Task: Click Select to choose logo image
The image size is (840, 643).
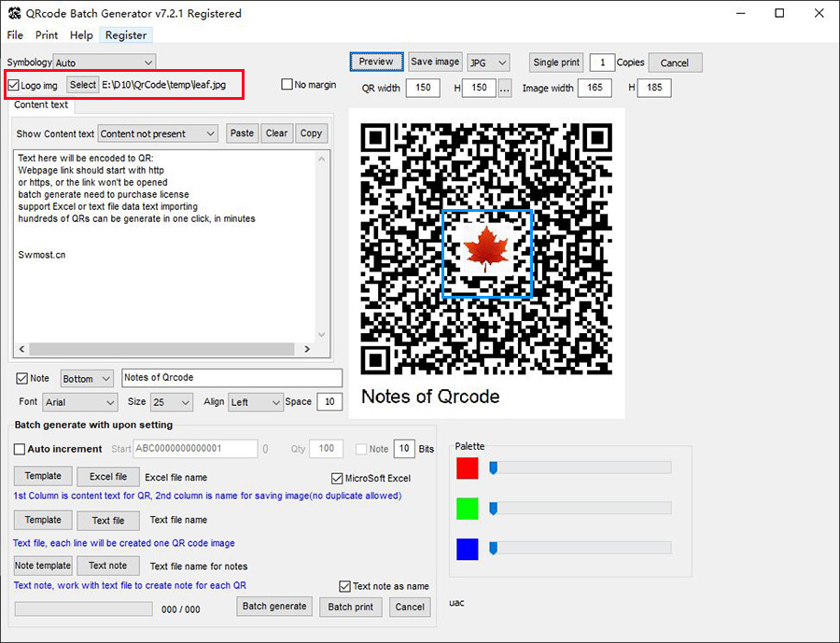Action: [x=82, y=85]
